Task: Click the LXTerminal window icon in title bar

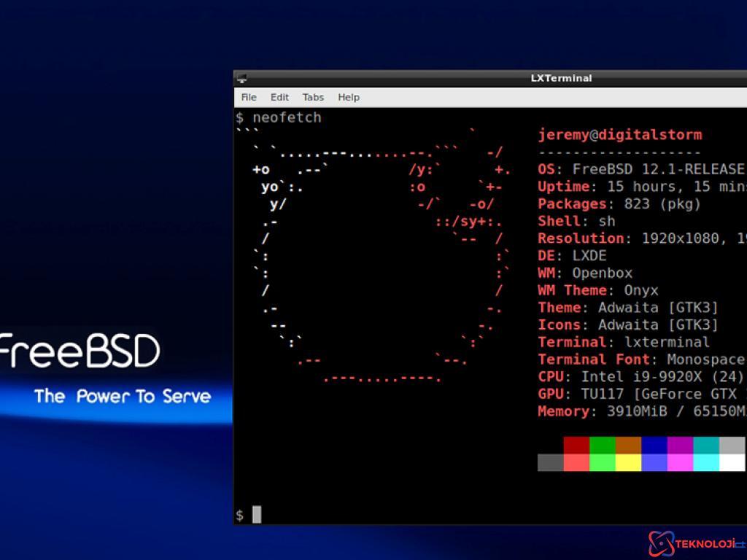Action: pos(242,79)
